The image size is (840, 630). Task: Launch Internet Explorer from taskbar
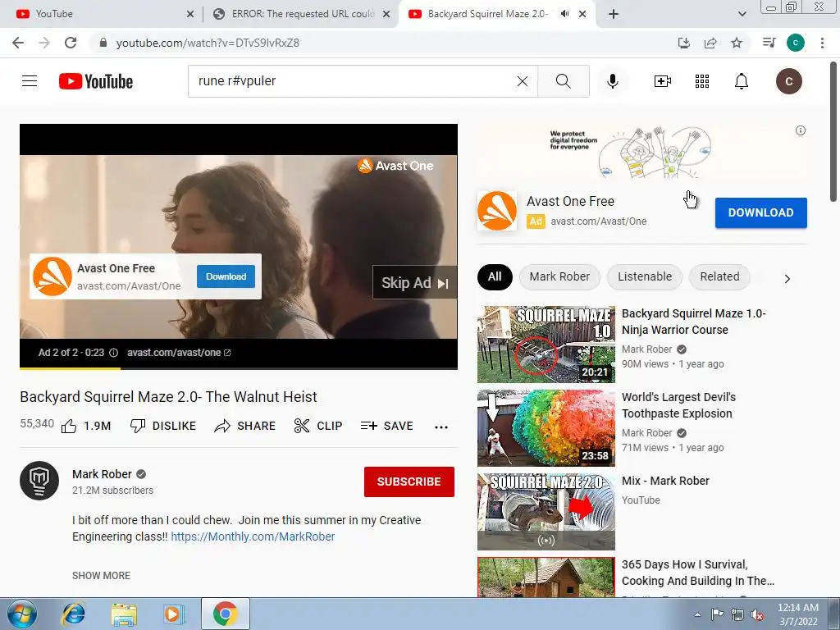coord(73,614)
